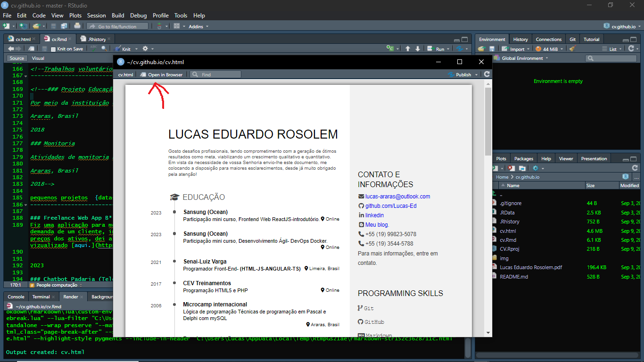This screenshot has height=362, width=644.
Task: Switch to the Packages tab
Action: (523, 159)
